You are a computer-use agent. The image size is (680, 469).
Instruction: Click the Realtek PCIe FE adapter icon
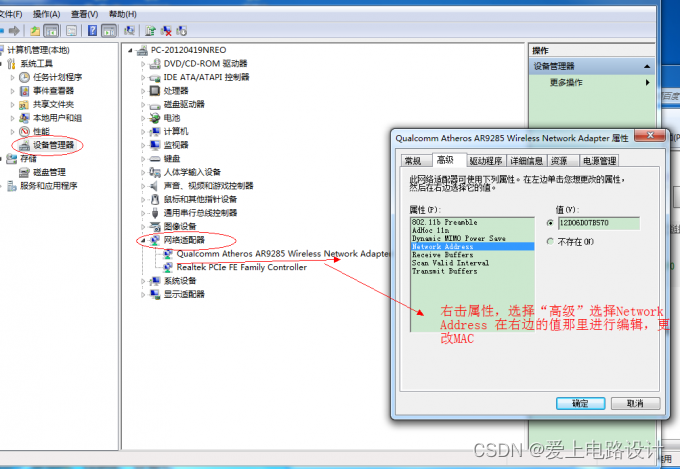tap(167, 267)
